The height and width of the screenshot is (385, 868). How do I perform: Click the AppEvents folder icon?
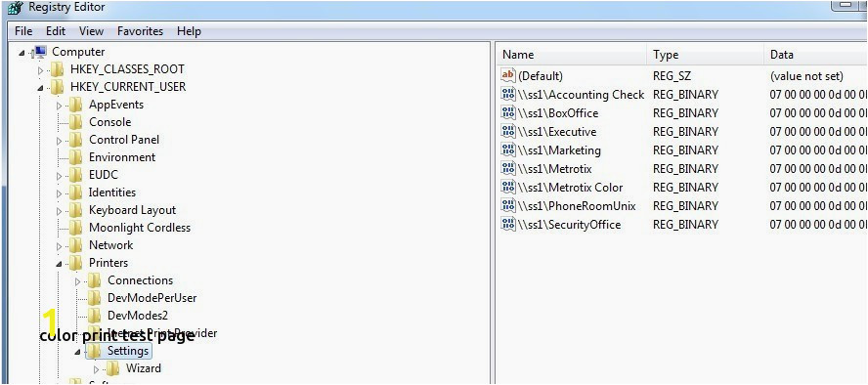pos(76,105)
